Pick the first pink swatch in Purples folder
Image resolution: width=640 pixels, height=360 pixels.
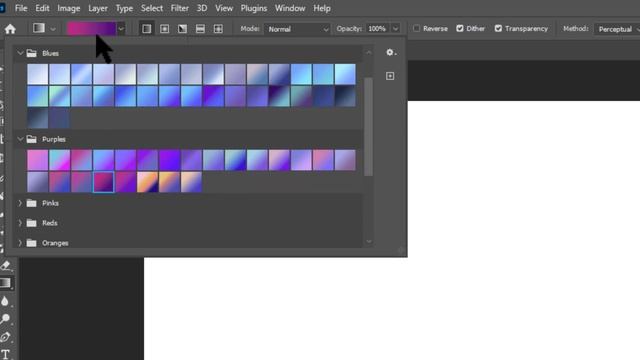(38, 160)
